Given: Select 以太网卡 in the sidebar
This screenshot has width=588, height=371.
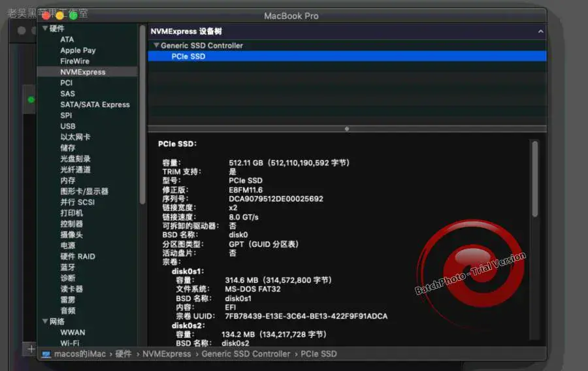Looking at the screenshot, I should pyautogui.click(x=75, y=137).
